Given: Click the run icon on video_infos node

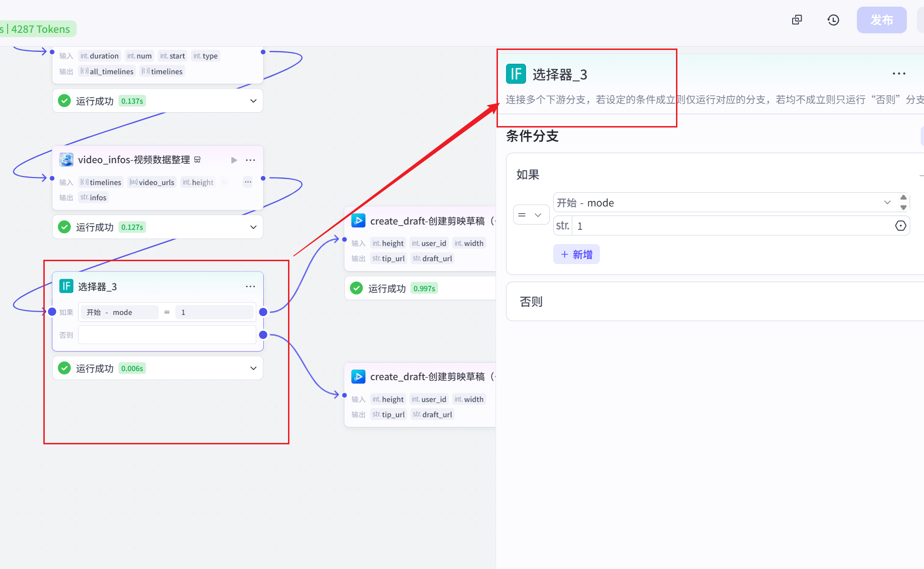Looking at the screenshot, I should pos(234,160).
